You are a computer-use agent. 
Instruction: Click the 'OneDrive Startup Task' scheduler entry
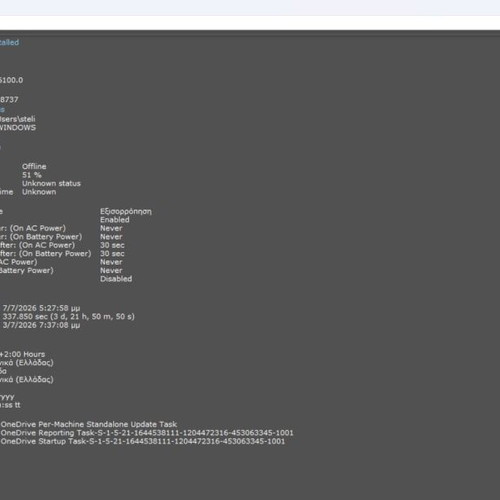pyautogui.click(x=143, y=441)
